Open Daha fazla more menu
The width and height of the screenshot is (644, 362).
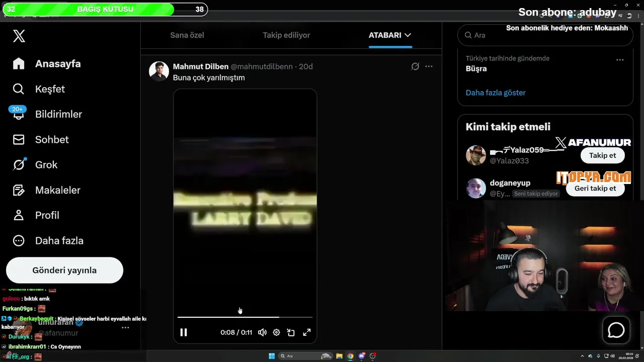click(x=48, y=240)
